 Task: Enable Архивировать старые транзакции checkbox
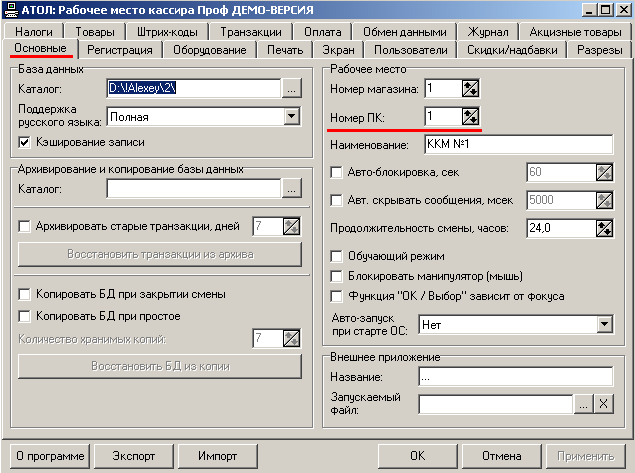(24, 226)
